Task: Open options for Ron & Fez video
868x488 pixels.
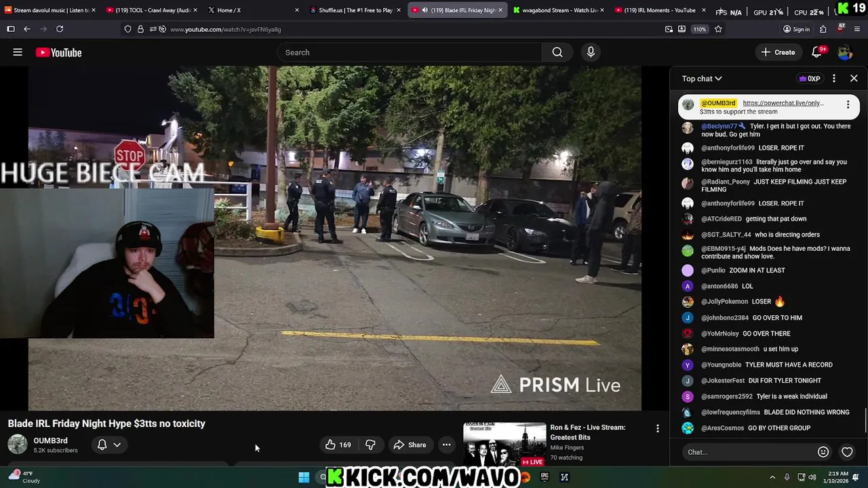Action: 657,428
